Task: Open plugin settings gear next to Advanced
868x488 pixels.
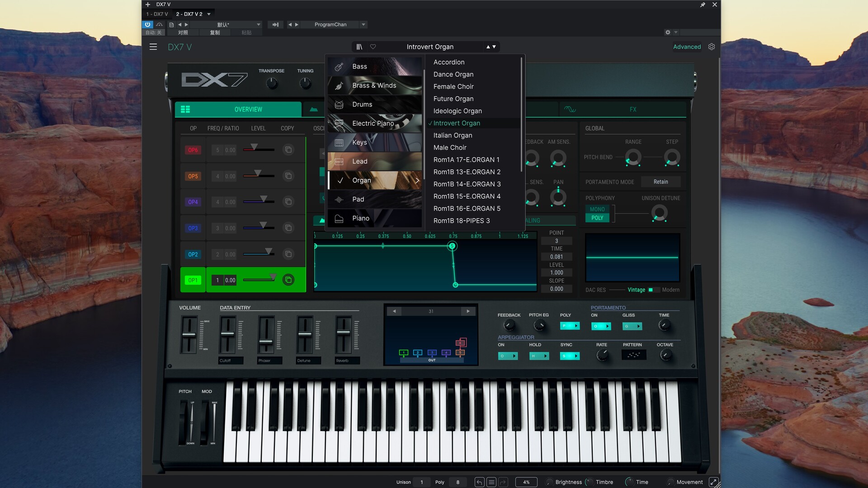Action: [x=712, y=47]
